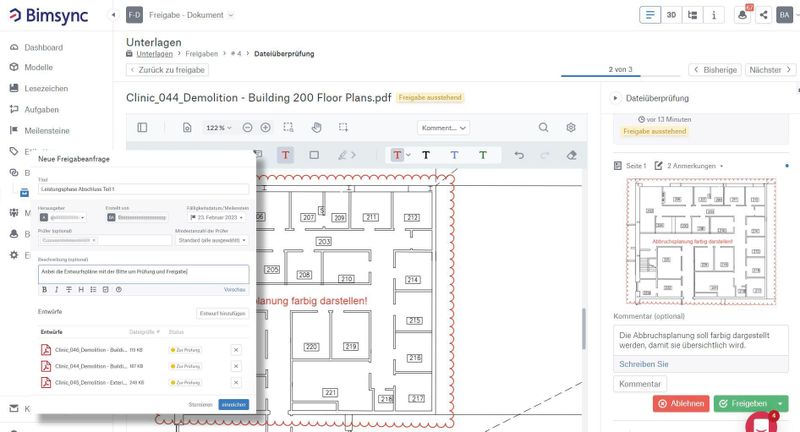Image resolution: width=800 pixels, height=432 pixels.
Task: Open the PDF viewer settings gear
Action: 571,128
